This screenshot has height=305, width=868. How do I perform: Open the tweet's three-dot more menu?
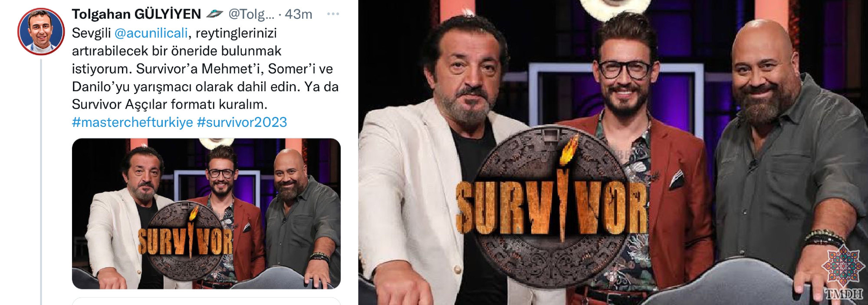coord(333,14)
